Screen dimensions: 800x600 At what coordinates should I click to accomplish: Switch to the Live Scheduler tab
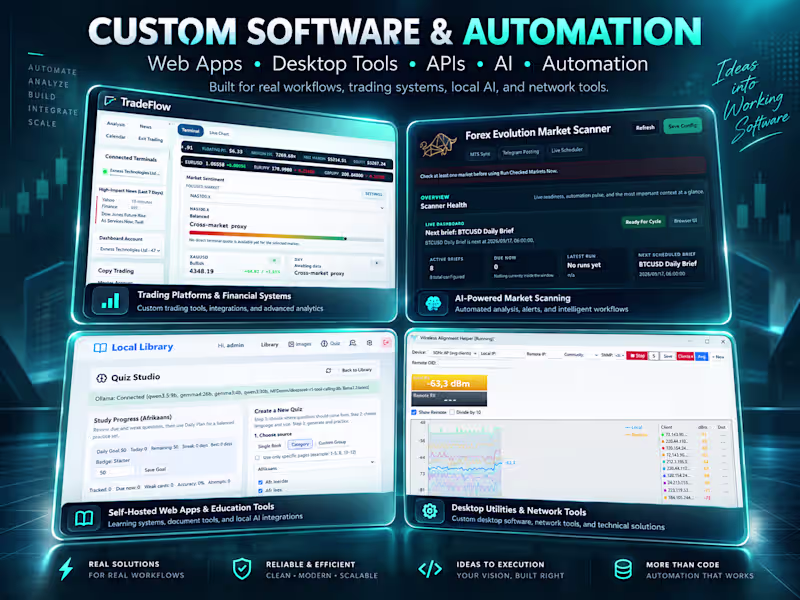(x=567, y=150)
